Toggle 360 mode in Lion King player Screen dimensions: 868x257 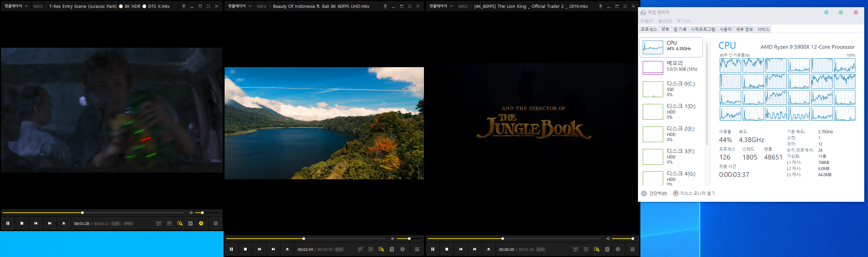576,249
